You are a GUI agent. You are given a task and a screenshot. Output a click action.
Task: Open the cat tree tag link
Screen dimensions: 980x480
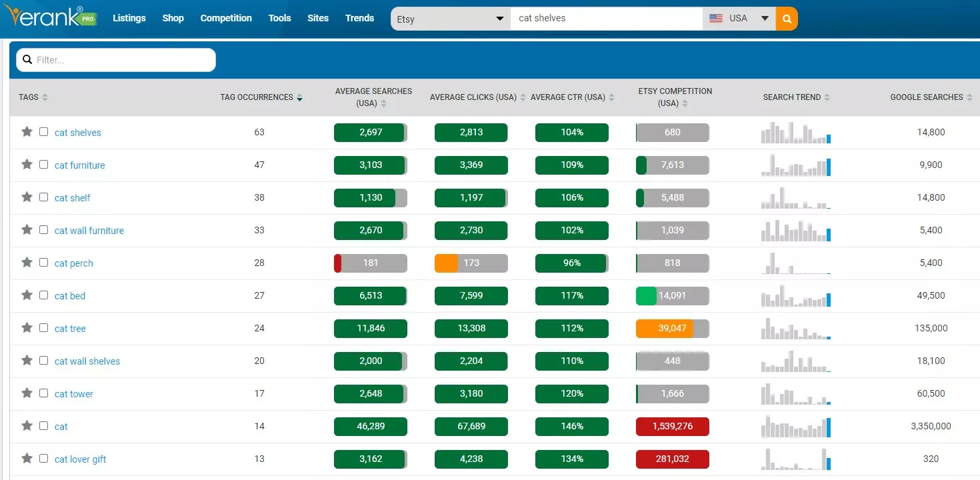tap(70, 329)
